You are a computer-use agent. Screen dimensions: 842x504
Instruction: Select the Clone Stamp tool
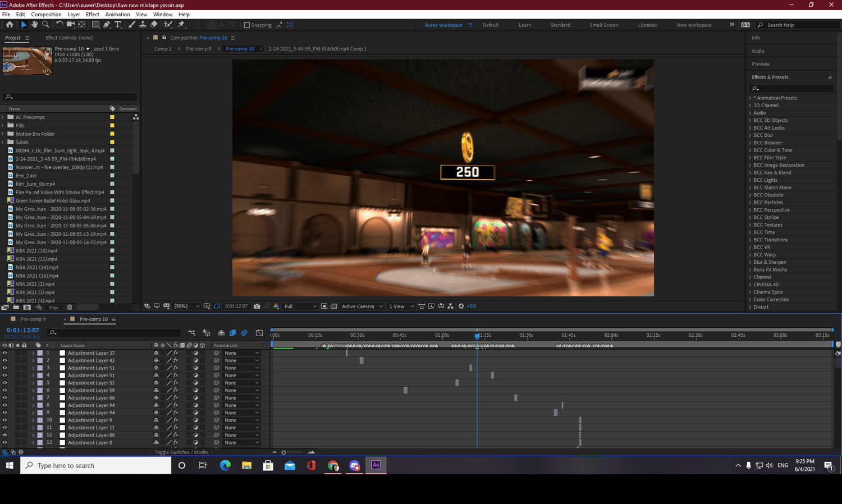click(x=143, y=25)
